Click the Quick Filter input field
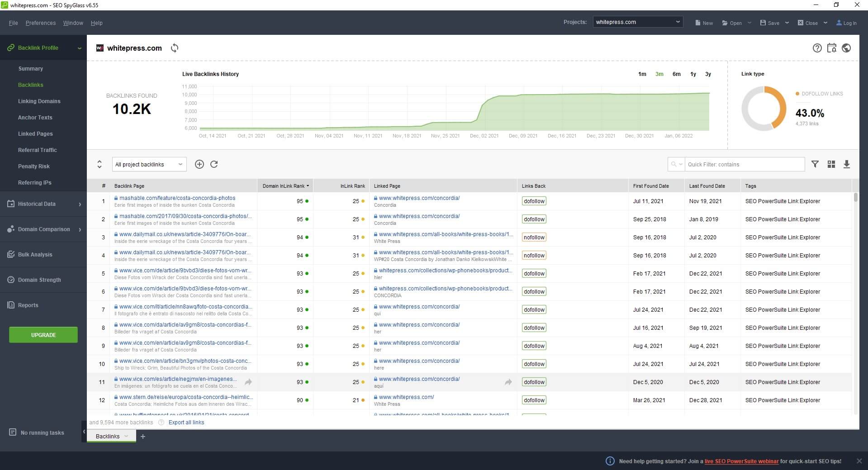 (745, 164)
